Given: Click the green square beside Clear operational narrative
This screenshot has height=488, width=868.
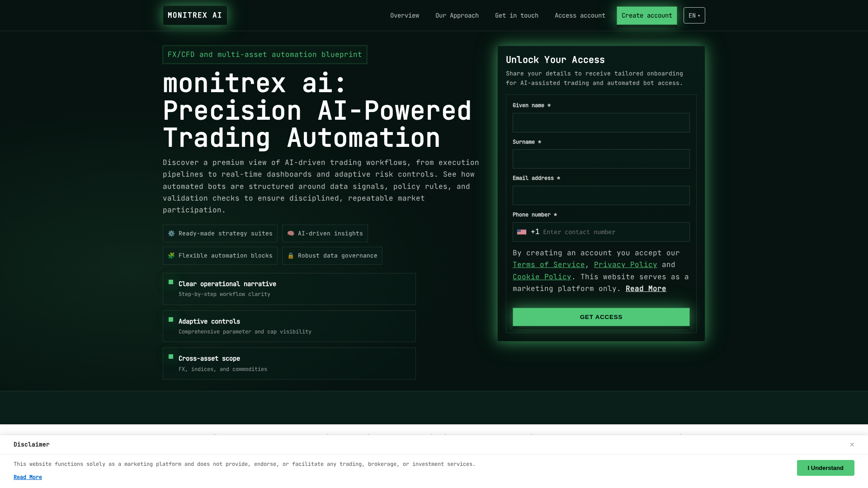Looking at the screenshot, I should [x=171, y=282].
